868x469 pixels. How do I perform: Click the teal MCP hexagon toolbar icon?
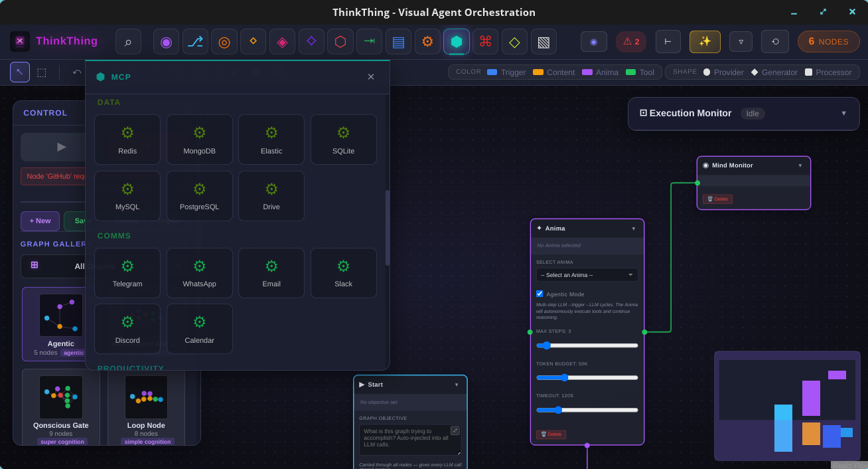[x=457, y=42]
